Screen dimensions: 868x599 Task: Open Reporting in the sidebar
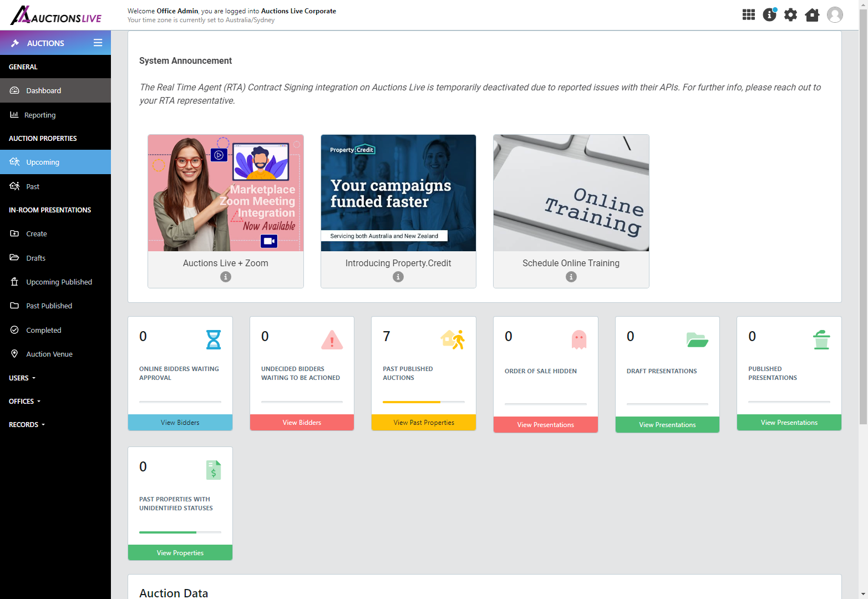(55, 115)
